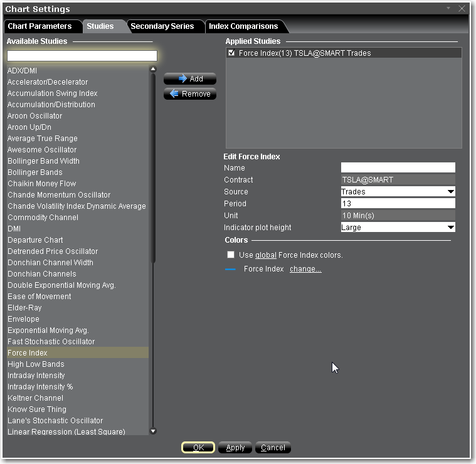
Task: Click the Remove study arrow button
Action: (189, 94)
